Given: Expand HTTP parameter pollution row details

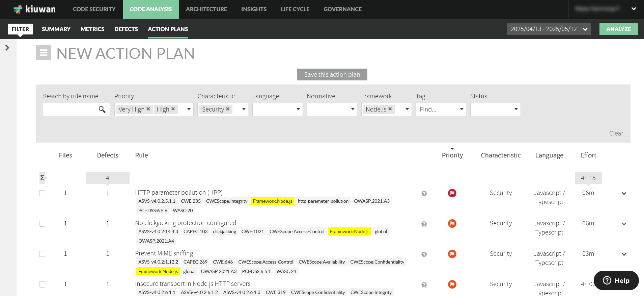Looking at the screenshot, I should point(624,193).
